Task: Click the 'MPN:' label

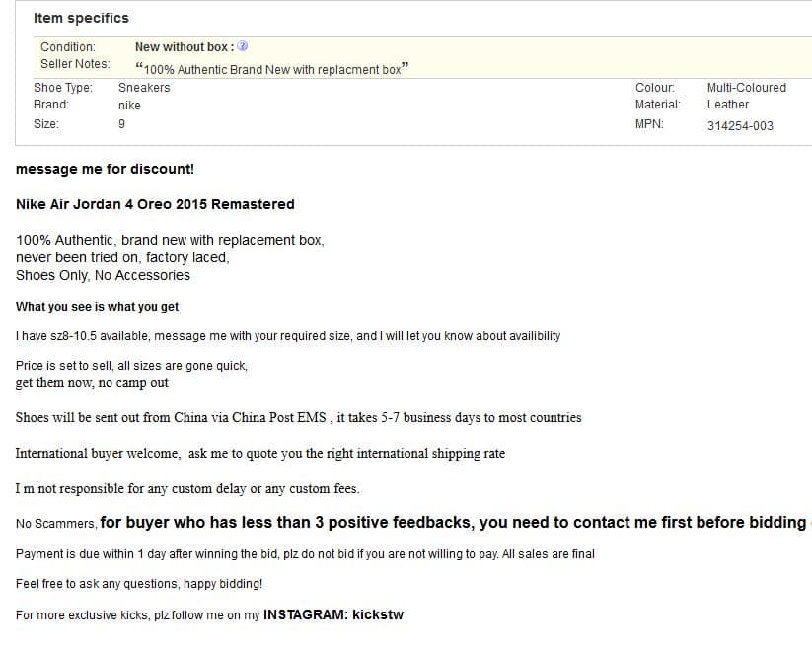Action: point(649,124)
